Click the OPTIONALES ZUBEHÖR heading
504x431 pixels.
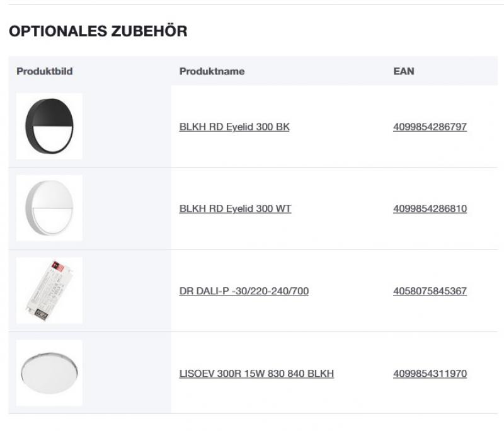point(97,30)
